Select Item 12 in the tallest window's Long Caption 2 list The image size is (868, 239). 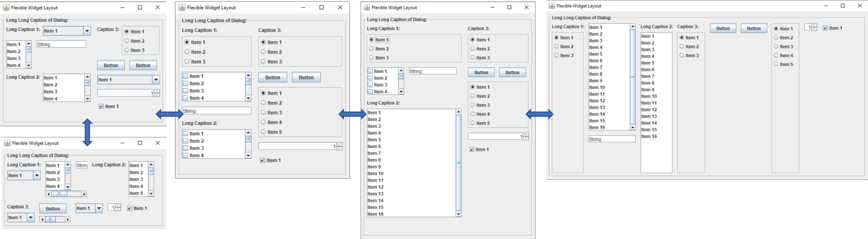[x=411, y=187]
